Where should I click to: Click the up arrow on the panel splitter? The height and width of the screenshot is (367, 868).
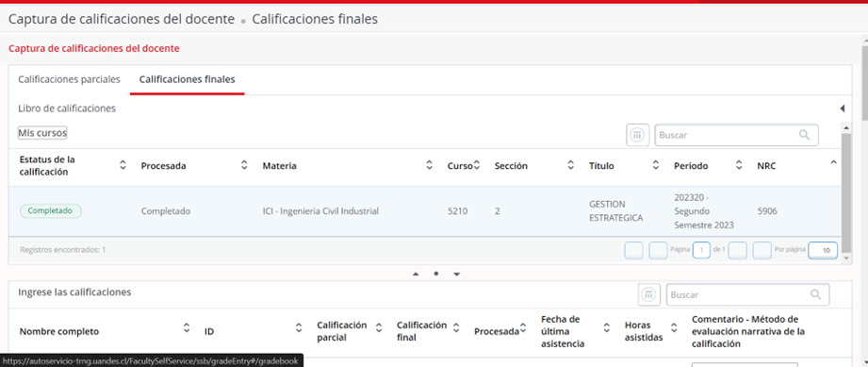[416, 274]
